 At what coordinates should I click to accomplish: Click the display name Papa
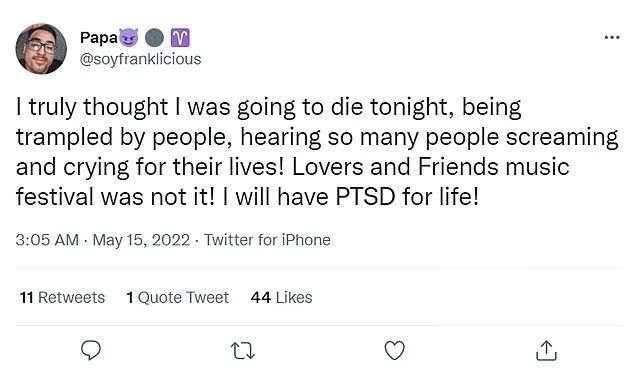(99, 38)
